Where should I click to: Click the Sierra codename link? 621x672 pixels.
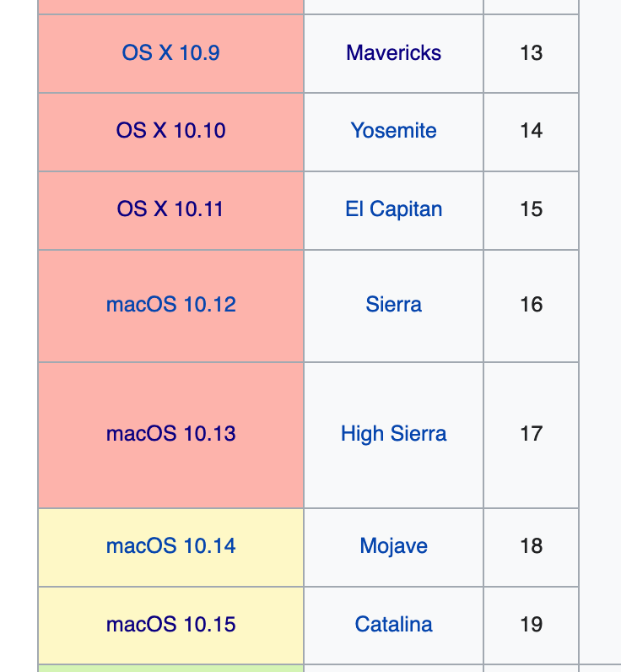[393, 305]
